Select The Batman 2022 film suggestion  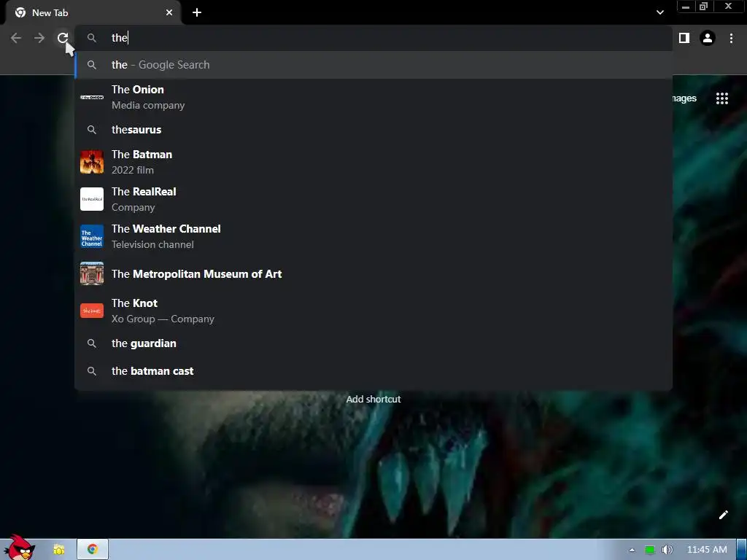tap(373, 162)
